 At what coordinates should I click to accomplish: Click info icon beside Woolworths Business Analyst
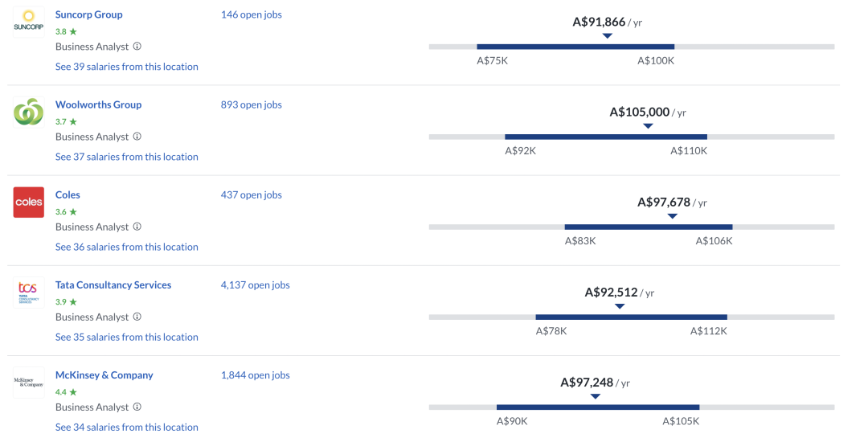[137, 137]
